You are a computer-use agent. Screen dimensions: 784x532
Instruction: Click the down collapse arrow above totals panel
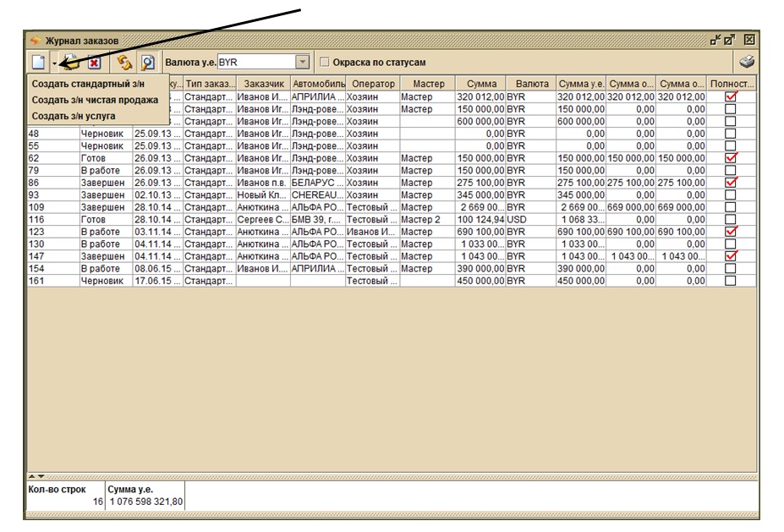[41, 476]
